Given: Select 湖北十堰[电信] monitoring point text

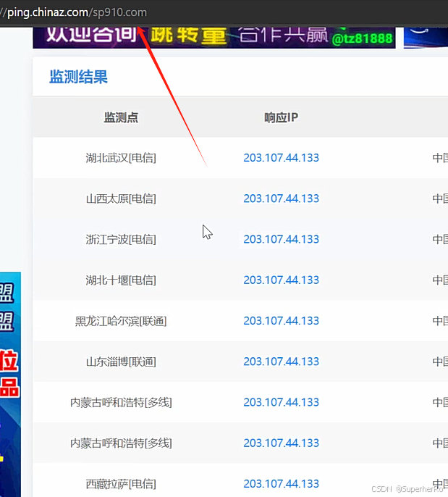Looking at the screenshot, I should pyautogui.click(x=121, y=280).
